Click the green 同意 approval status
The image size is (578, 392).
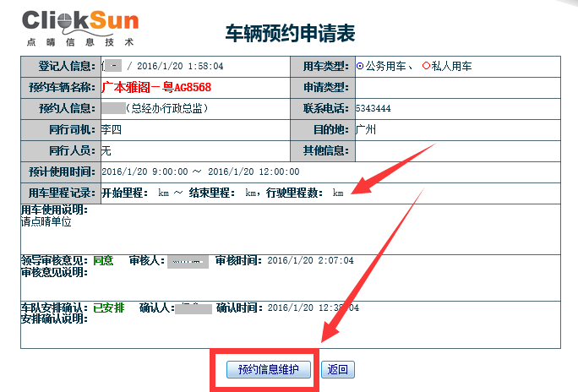103,261
